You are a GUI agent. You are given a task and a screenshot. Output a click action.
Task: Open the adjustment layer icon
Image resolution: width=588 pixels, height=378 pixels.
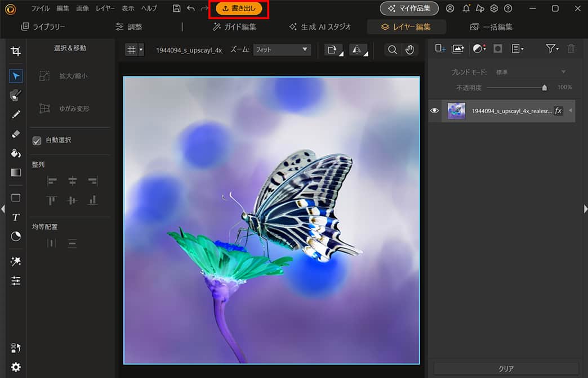coord(478,48)
